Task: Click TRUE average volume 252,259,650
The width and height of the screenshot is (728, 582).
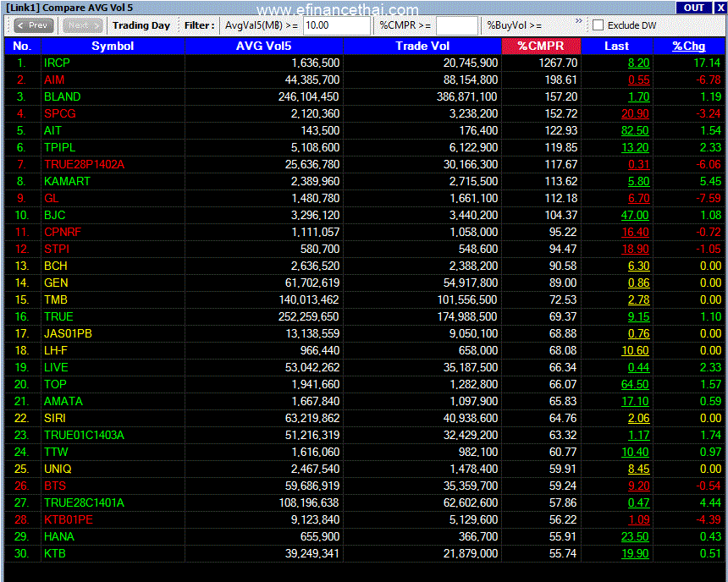Action: (x=309, y=317)
